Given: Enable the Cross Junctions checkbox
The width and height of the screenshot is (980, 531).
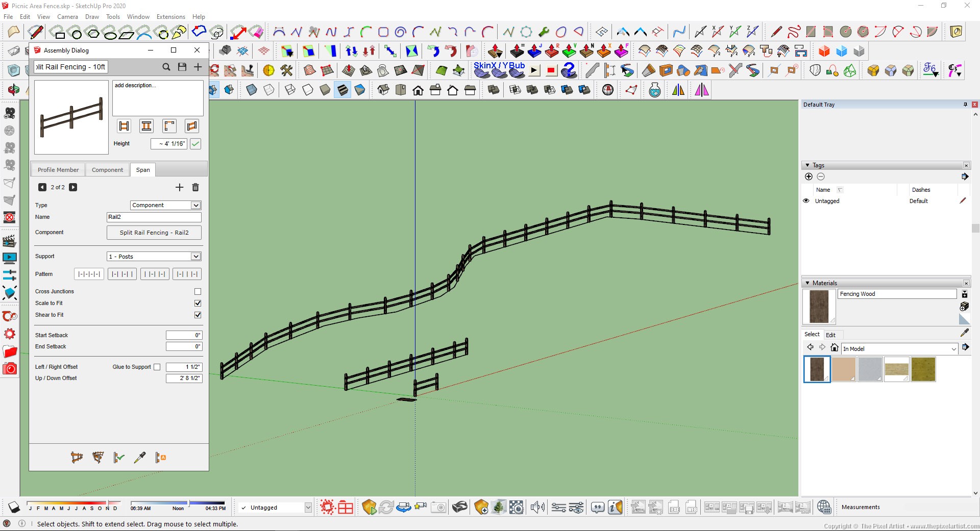Looking at the screenshot, I should pyautogui.click(x=198, y=292).
